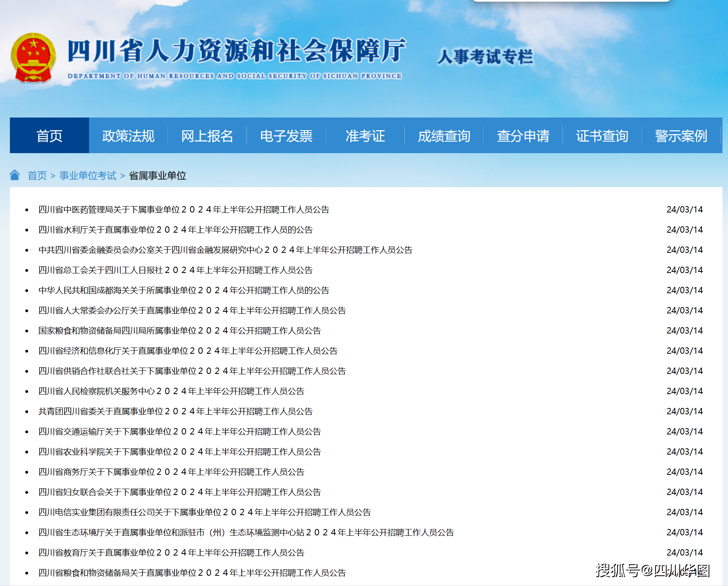The height and width of the screenshot is (586, 728).
Task: Open 四川省商务厅 recruitment announcement
Action: pos(171,472)
